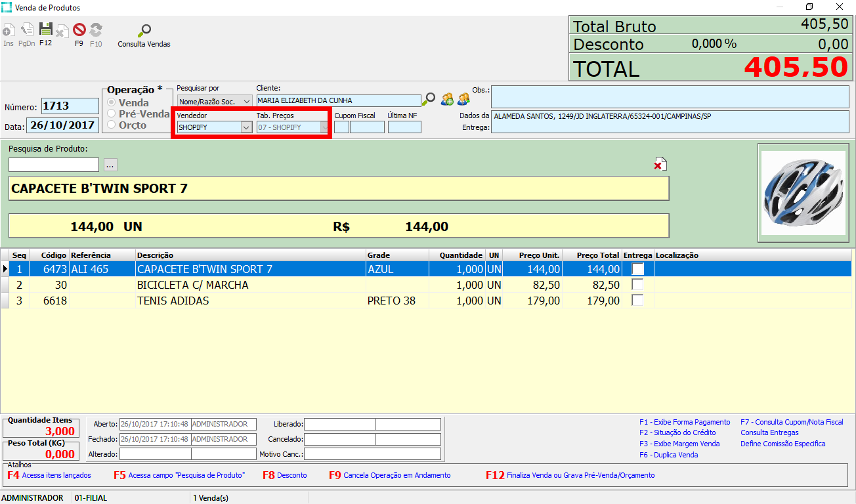
Task: Click the add new client icon
Action: click(x=448, y=100)
